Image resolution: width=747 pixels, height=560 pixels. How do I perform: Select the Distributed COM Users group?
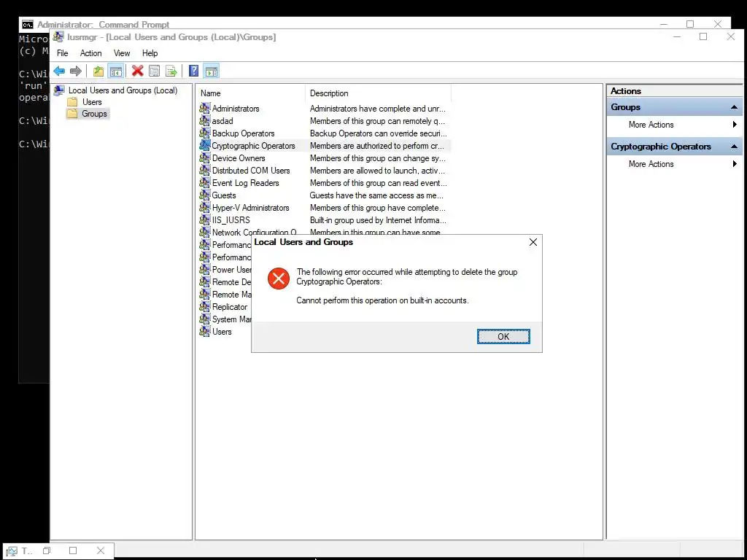tap(251, 171)
